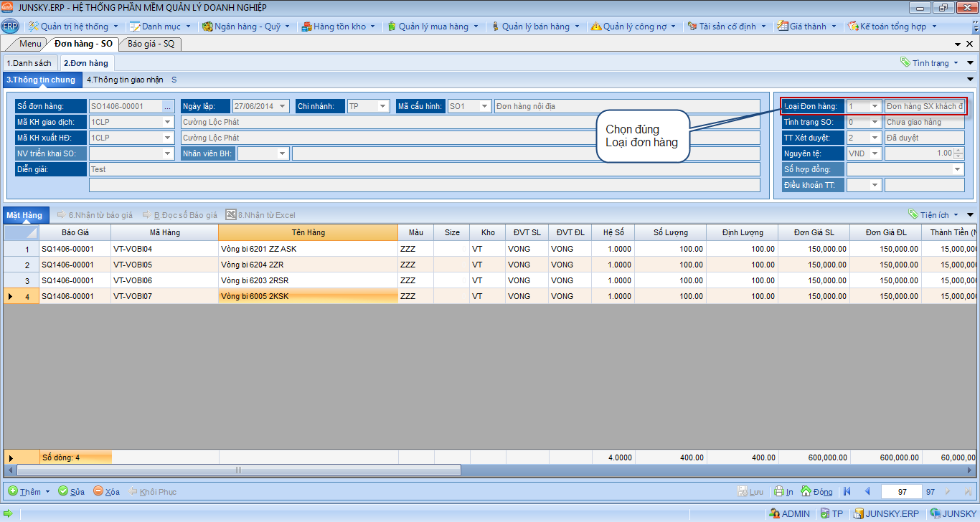
Task: Click the Diễn giải text field
Action: (423, 169)
